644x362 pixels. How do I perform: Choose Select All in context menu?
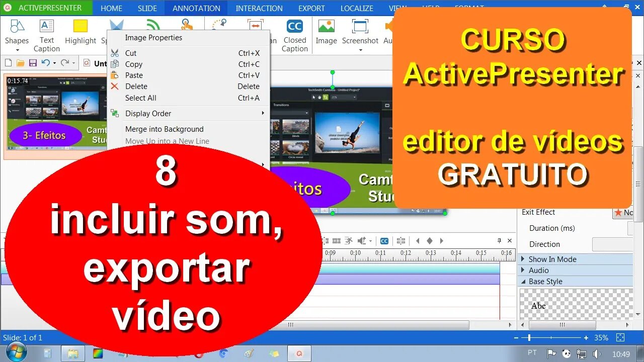[x=188, y=98]
